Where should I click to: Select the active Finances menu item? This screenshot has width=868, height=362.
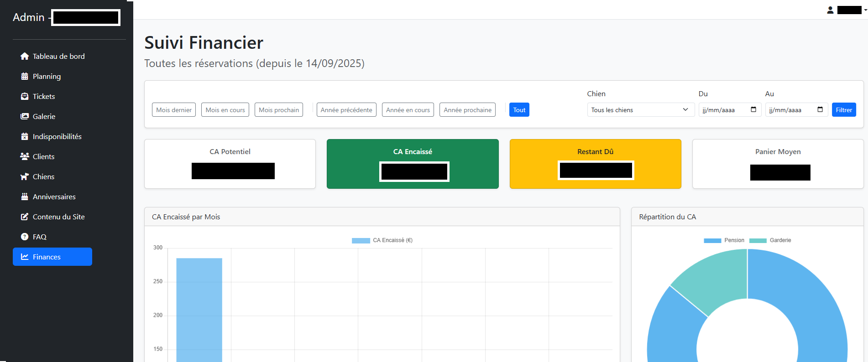tap(52, 257)
